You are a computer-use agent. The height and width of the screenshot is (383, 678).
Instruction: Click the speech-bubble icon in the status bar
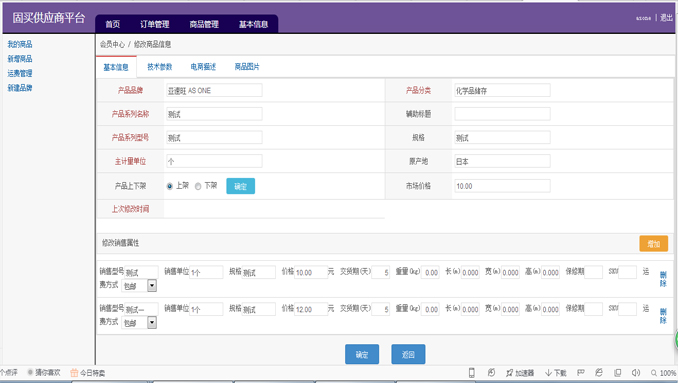point(581,372)
